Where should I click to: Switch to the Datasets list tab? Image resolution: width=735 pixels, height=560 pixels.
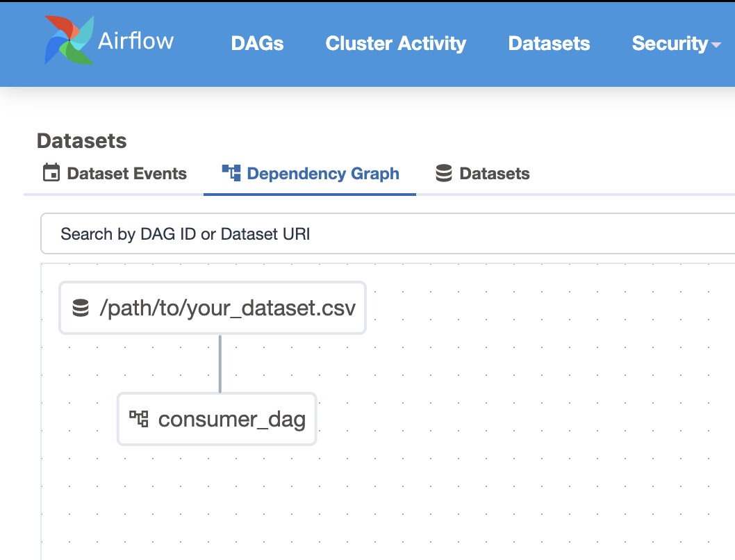(x=482, y=174)
